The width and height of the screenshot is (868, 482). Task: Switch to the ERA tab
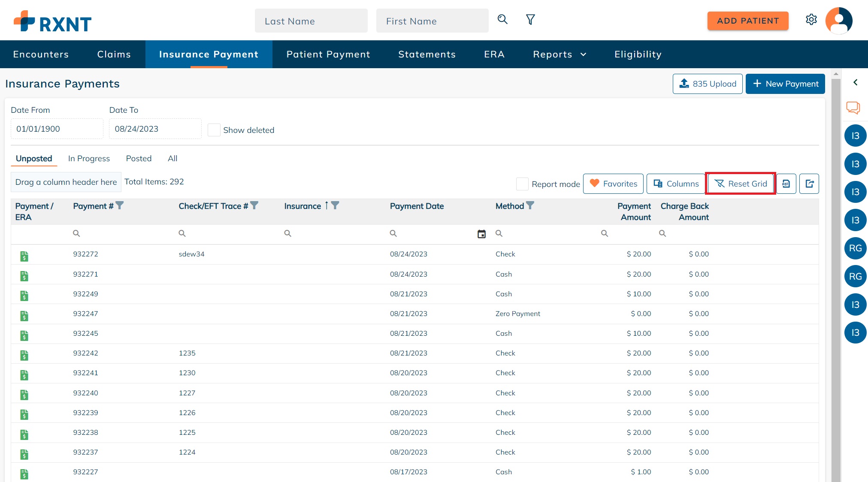[494, 54]
